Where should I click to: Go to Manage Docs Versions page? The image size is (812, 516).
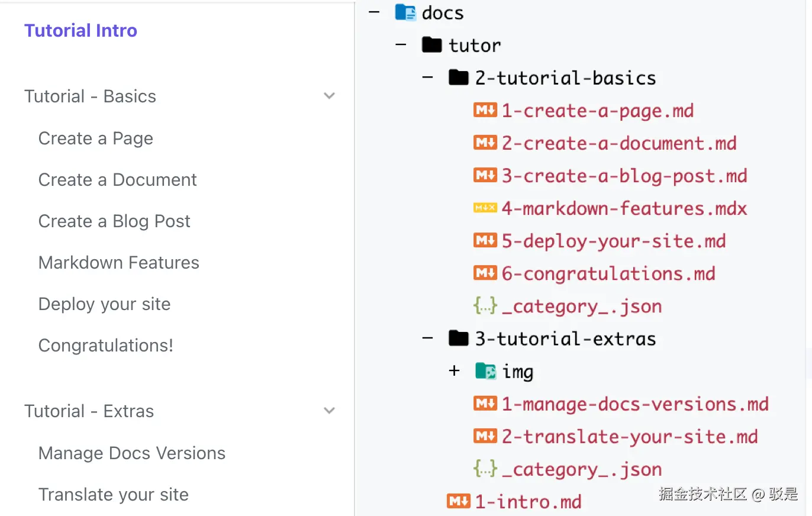point(131,453)
